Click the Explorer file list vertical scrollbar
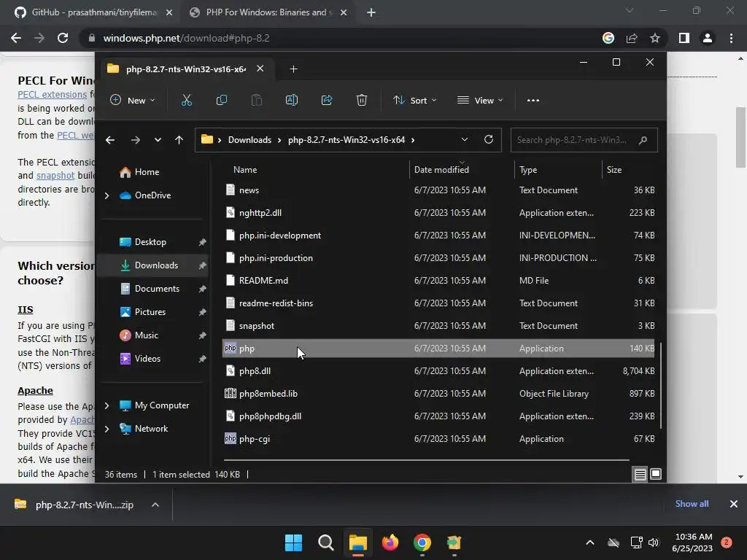Viewport: 747px width, 560px height. [x=661, y=386]
